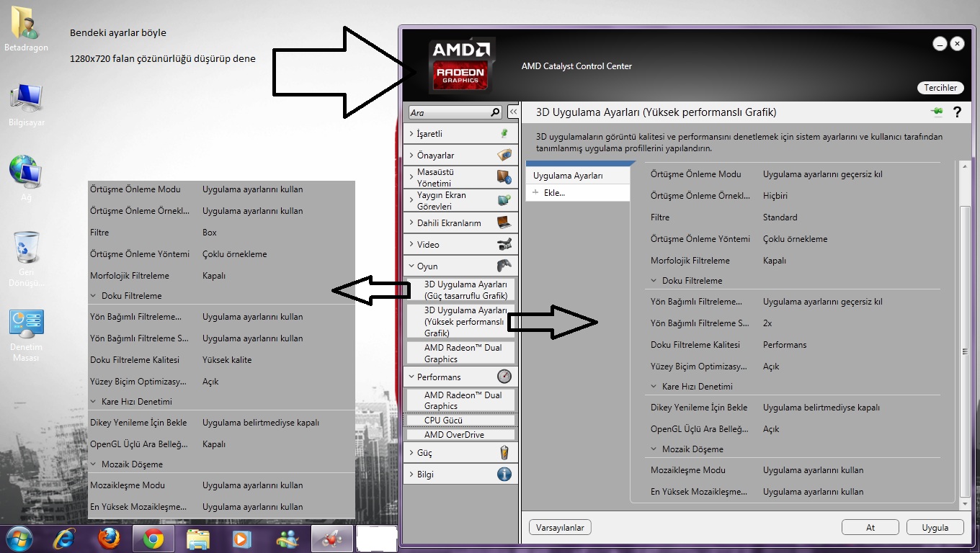Open the Ağ network desktop icon
980x553 pixels.
[24, 179]
